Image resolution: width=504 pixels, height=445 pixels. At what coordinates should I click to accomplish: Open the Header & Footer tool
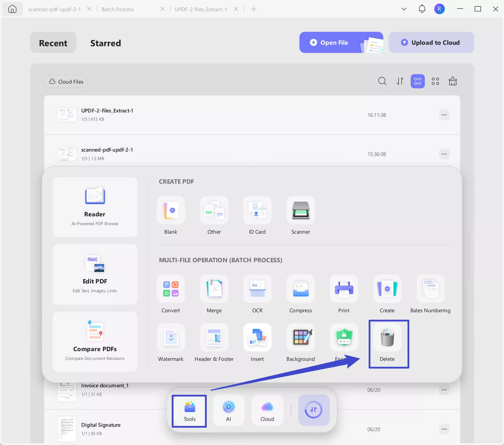214,337
